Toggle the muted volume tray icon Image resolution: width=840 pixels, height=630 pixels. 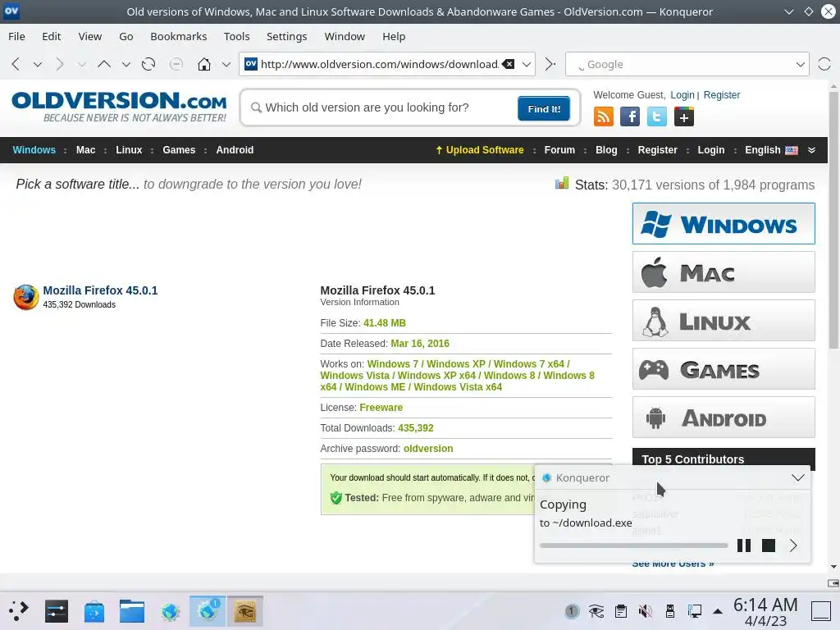coord(646,610)
